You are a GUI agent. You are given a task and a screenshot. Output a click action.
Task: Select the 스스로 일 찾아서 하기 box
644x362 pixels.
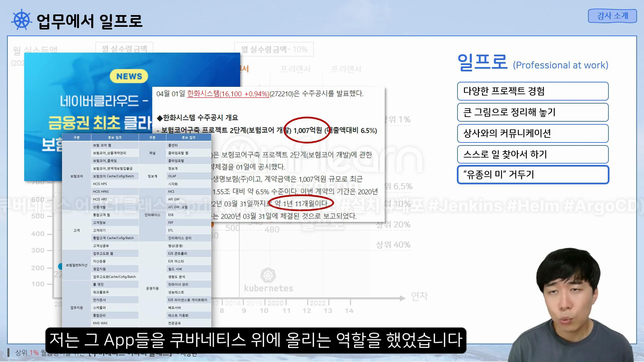[532, 155]
